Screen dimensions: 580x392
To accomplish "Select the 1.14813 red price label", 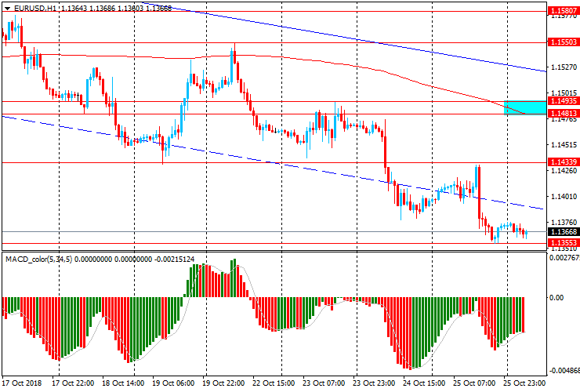I will [564, 113].
